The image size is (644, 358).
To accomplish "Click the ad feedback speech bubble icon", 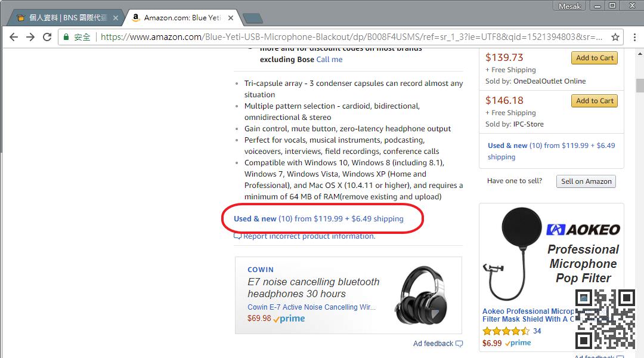I will (x=459, y=344).
